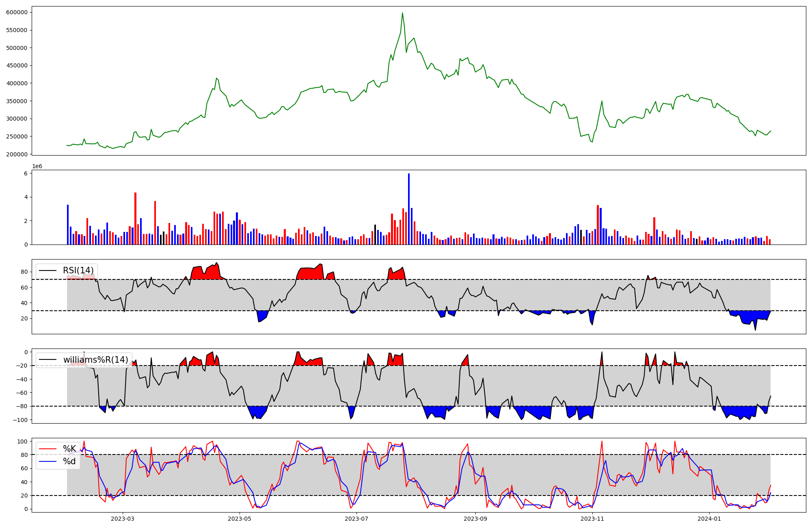Click the 2023-11 x-axis date label
The width and height of the screenshot is (812, 528).
pyautogui.click(x=592, y=519)
